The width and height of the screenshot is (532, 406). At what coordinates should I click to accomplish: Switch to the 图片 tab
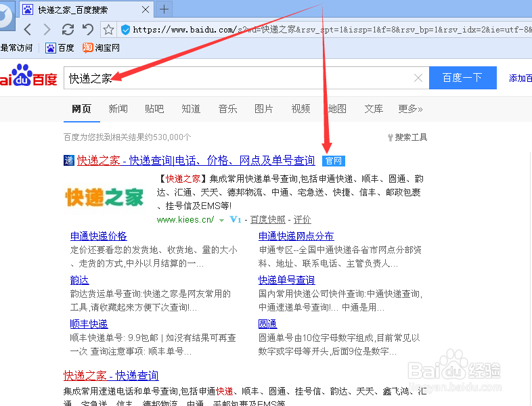264,109
